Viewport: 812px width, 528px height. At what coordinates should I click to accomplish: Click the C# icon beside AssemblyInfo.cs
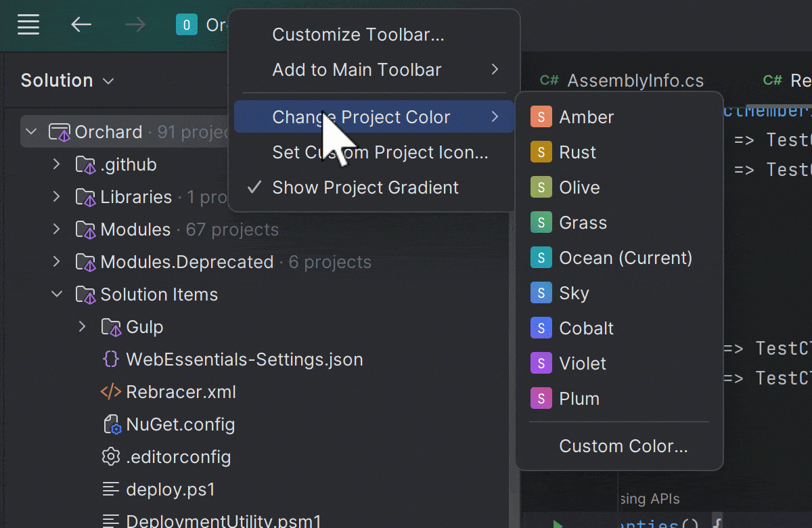(x=549, y=80)
